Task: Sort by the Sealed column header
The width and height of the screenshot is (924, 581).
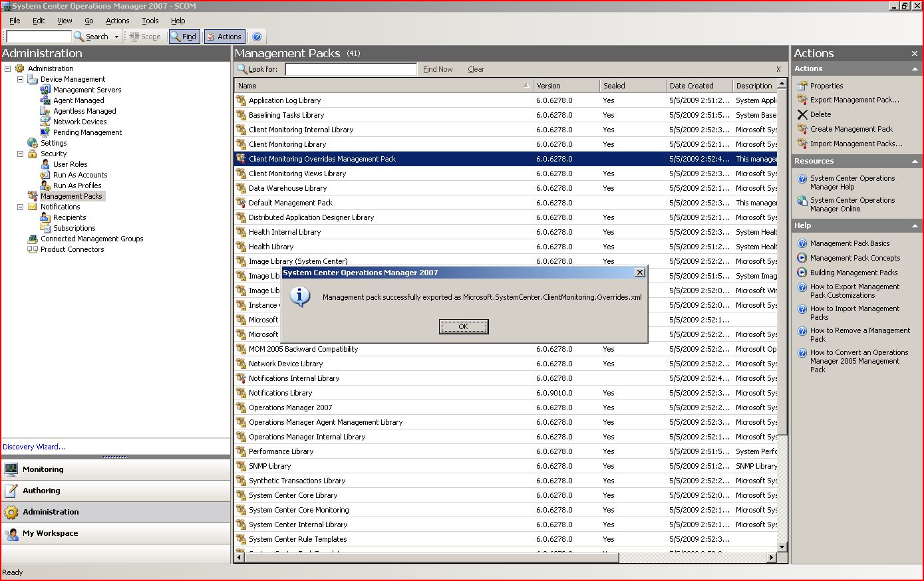Action: (x=633, y=86)
